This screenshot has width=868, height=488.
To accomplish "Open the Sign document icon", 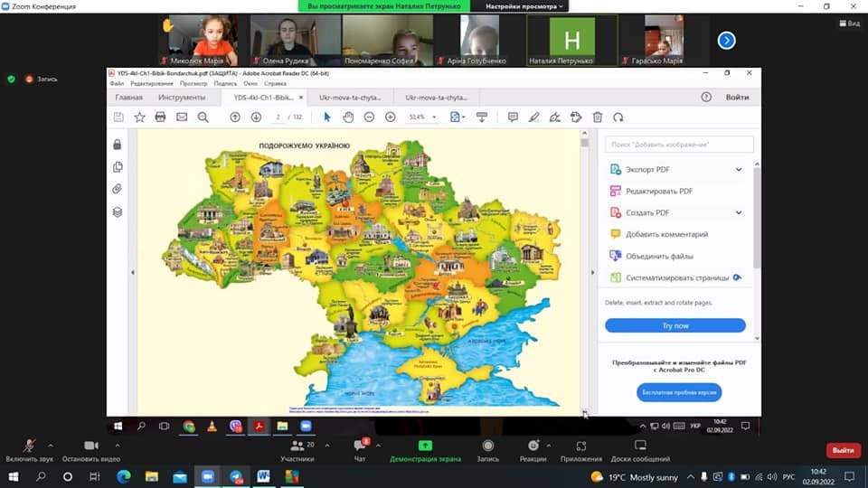I will [x=554, y=117].
